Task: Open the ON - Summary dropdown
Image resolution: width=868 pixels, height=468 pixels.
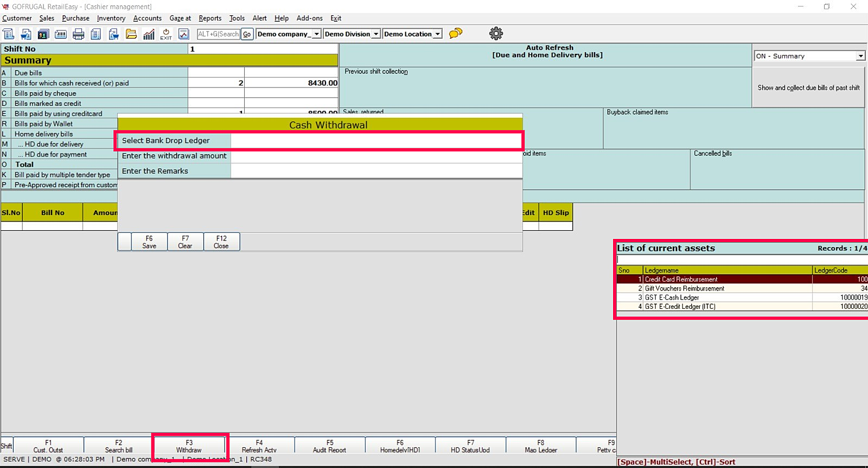Action: pyautogui.click(x=860, y=56)
